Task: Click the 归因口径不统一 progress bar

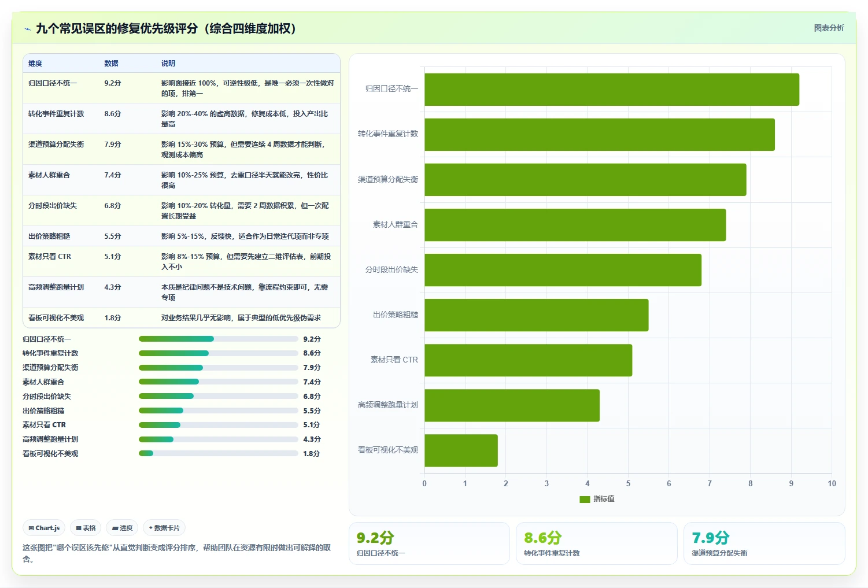Action: pyautogui.click(x=219, y=339)
